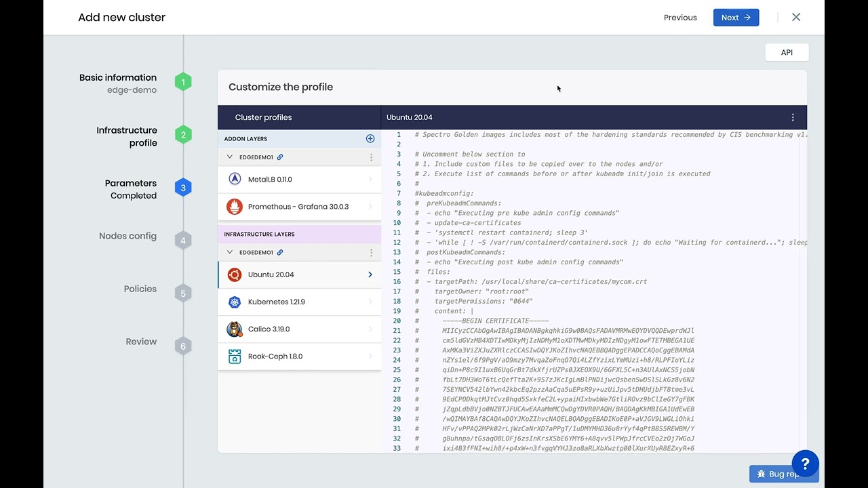This screenshot has width=868, height=488.
Task: Click the Rook-Ceph castle icon
Action: (235, 357)
